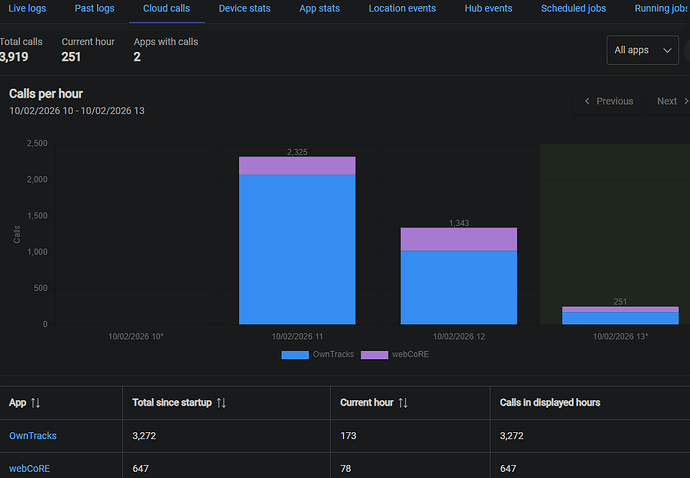The width and height of the screenshot is (690, 478).
Task: Click the blue OwnTracks bar for 10/02/2026 11
Action: pyautogui.click(x=297, y=250)
